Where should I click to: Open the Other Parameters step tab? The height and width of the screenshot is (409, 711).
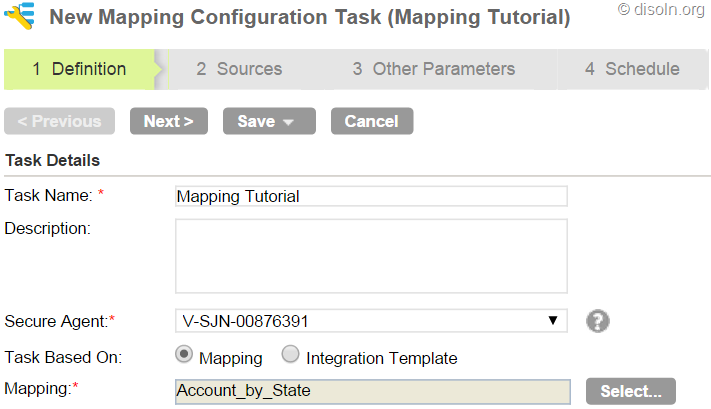click(433, 69)
